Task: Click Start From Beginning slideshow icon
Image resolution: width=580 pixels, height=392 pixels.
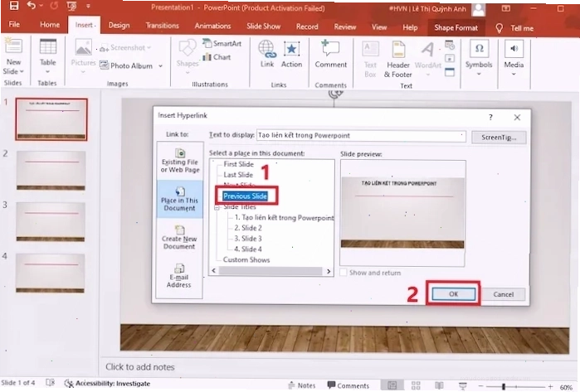Action: [x=71, y=6]
